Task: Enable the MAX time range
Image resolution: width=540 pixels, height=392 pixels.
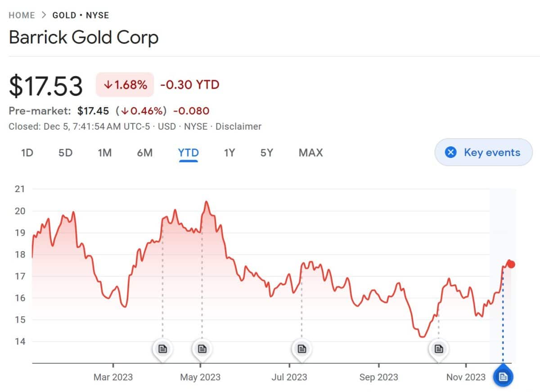Action: pyautogui.click(x=310, y=153)
